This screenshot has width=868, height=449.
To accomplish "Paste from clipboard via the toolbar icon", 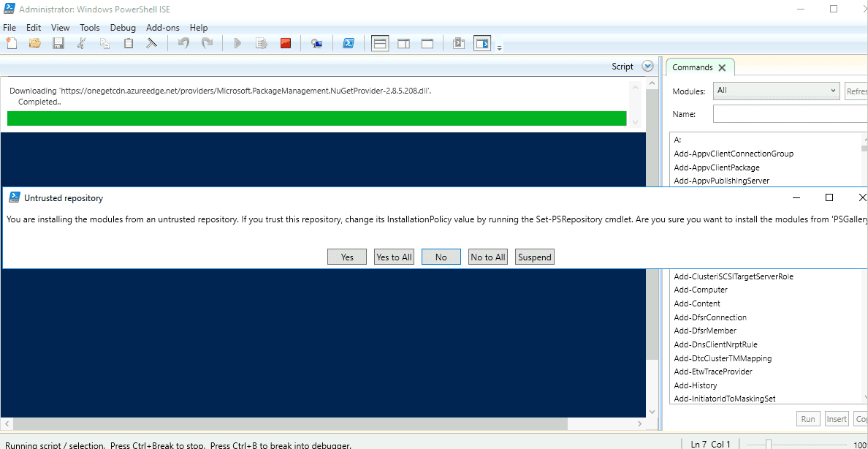I will (129, 43).
